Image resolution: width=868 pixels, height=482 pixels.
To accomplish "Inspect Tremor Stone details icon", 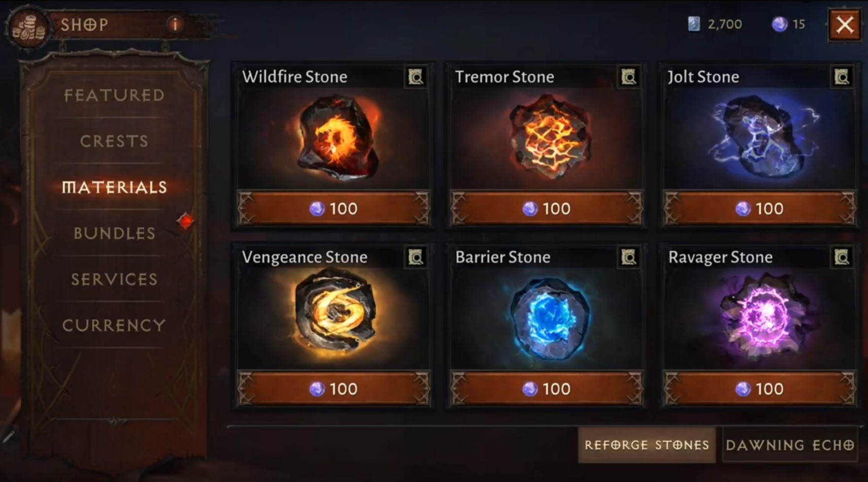I will (x=628, y=77).
